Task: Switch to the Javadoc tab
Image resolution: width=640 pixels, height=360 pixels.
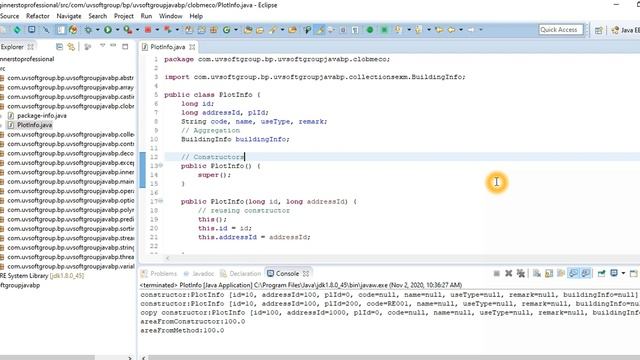Action: click(x=199, y=273)
